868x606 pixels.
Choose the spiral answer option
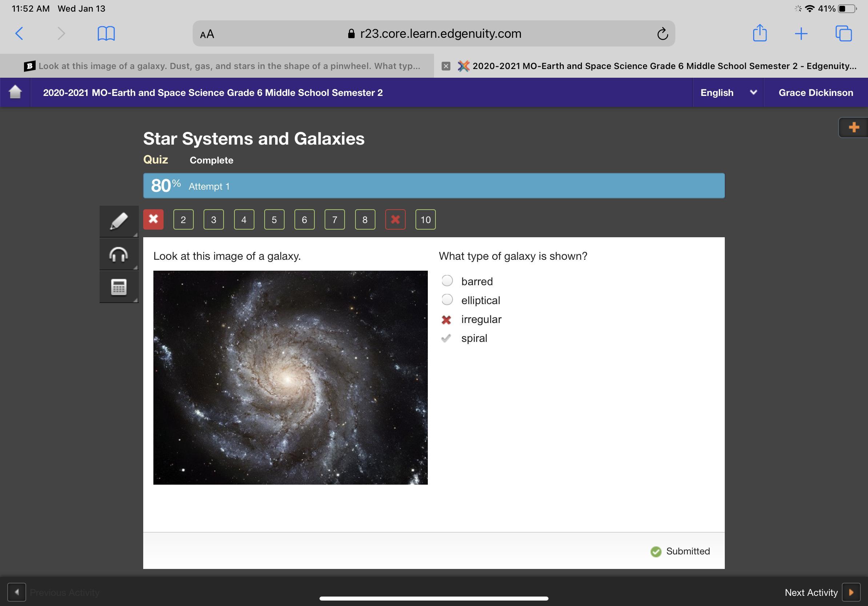(x=474, y=338)
